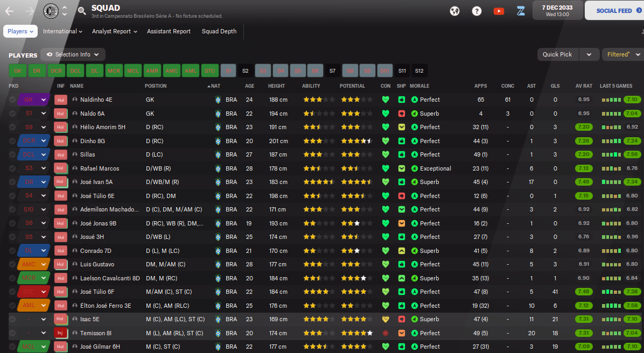Click Hol status icon for José Túlio 6F

(60, 292)
